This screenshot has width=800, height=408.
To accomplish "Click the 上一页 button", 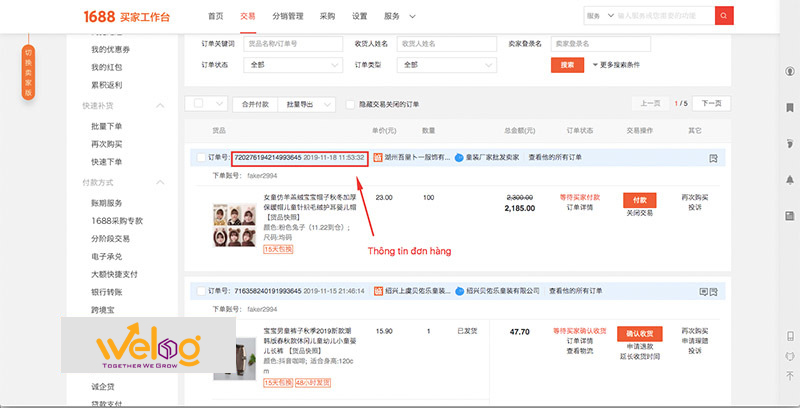I will click(650, 104).
